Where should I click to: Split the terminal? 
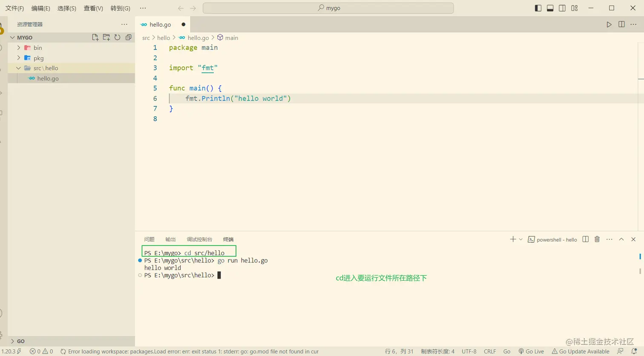pyautogui.click(x=586, y=239)
